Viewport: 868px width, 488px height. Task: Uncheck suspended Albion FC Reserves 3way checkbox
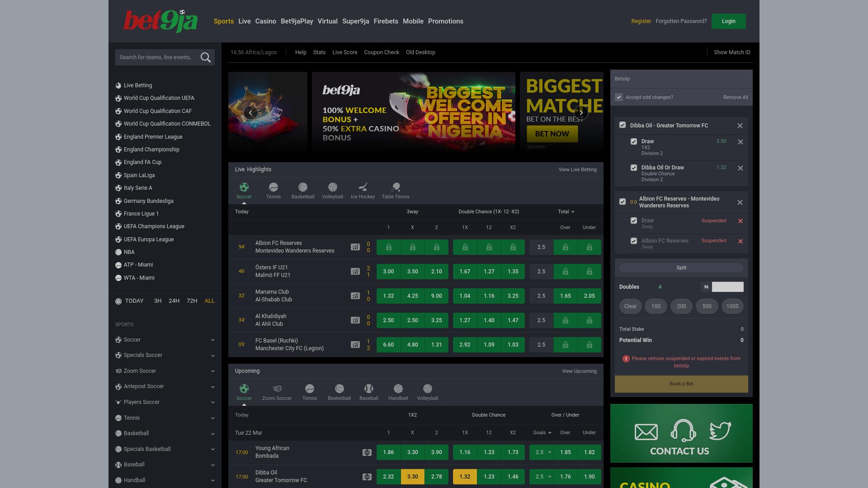click(x=634, y=241)
